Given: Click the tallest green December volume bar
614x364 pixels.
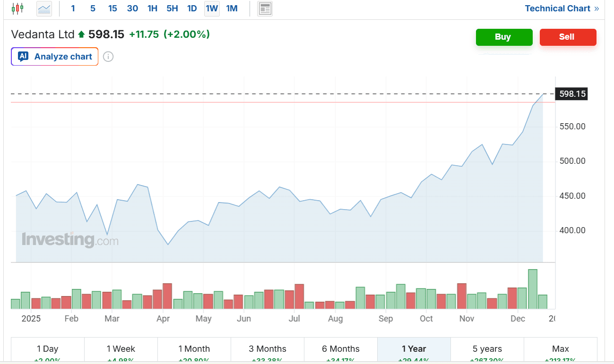Looking at the screenshot, I should 533,289.
